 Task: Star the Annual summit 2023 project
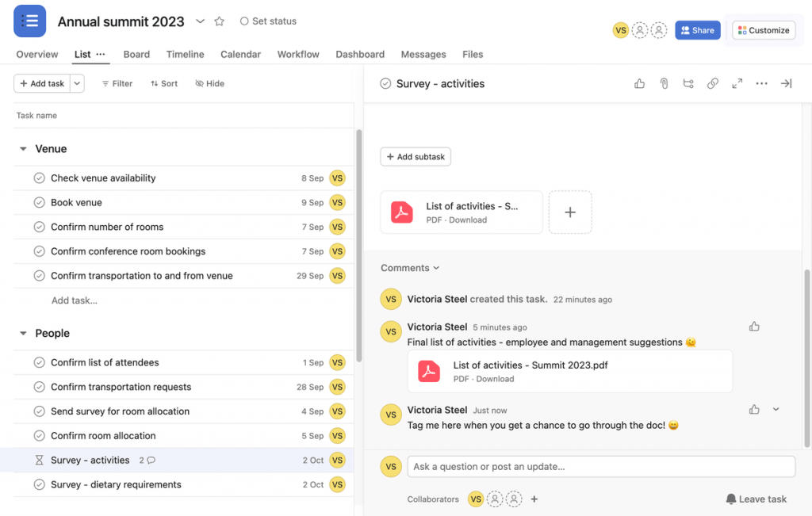pyautogui.click(x=220, y=21)
